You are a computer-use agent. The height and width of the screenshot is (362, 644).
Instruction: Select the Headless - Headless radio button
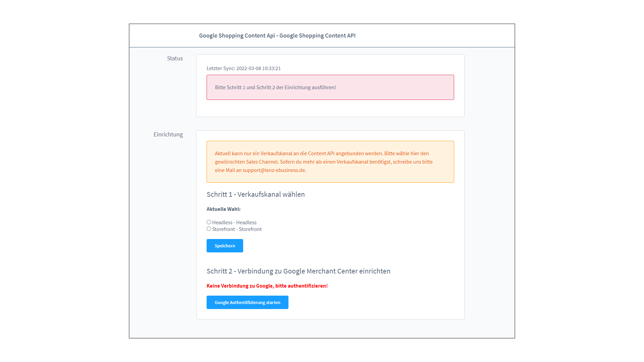209,222
